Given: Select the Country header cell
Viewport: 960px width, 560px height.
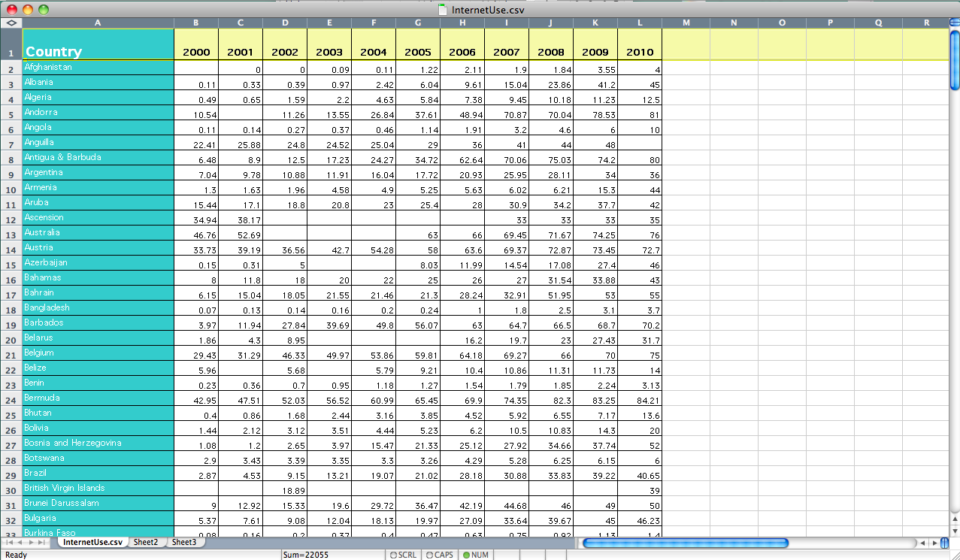Looking at the screenshot, I should pos(98,45).
